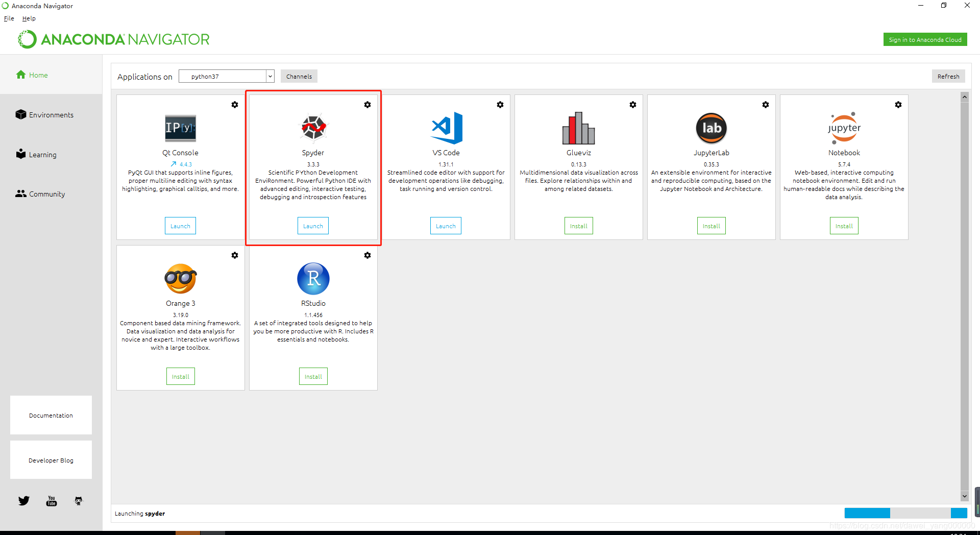Open Qt Console settings gear

pyautogui.click(x=235, y=105)
